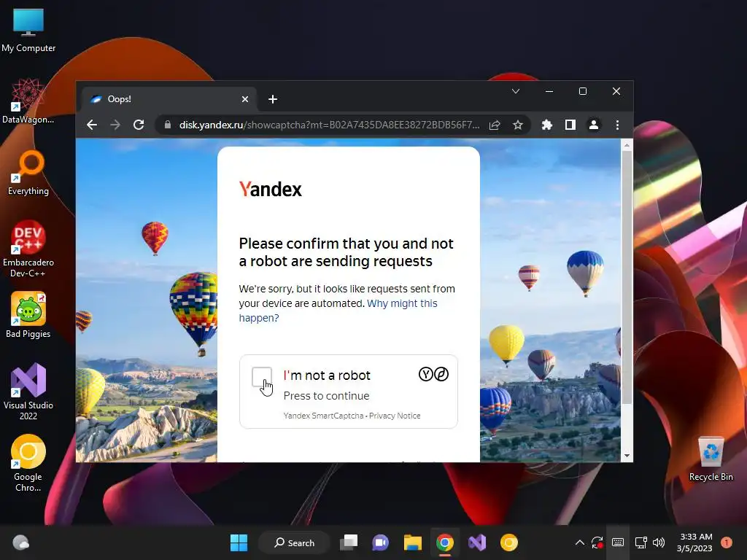747x560 pixels.
Task: Click the Chrome forward arrow
Action: tap(115, 125)
